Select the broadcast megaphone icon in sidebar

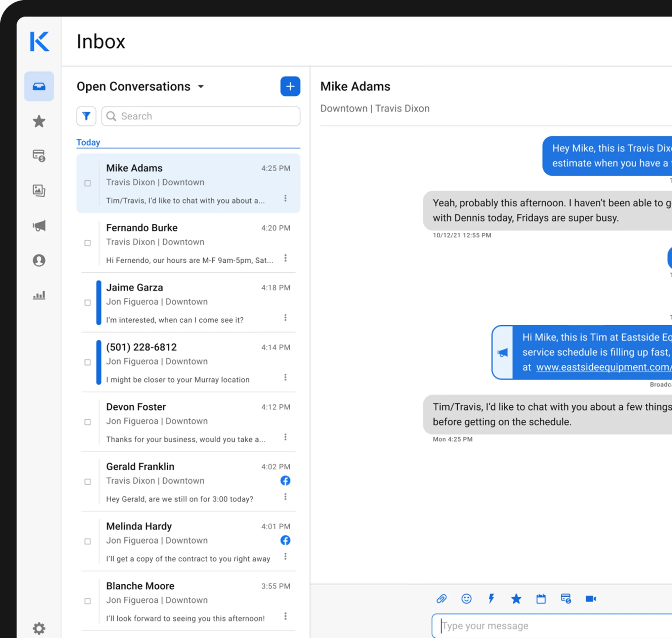click(x=39, y=225)
